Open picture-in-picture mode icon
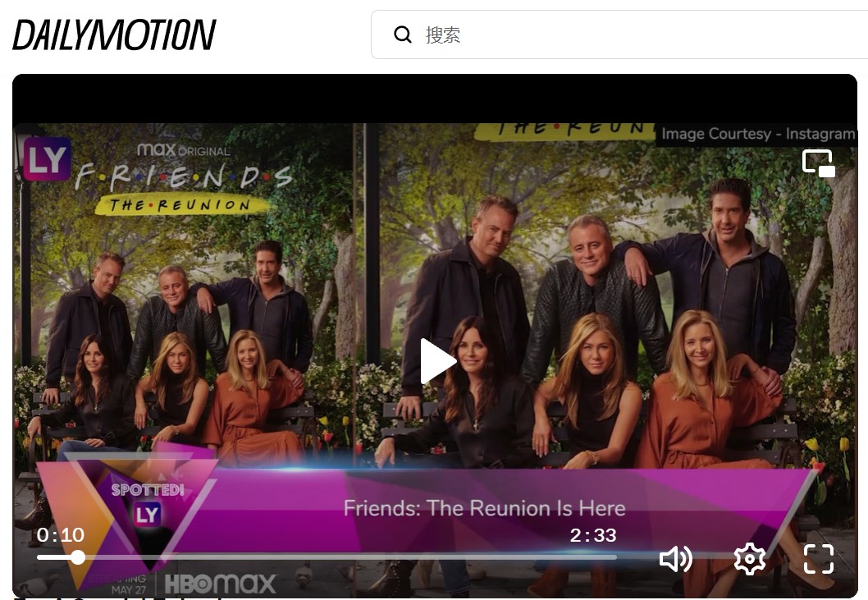 click(x=818, y=163)
